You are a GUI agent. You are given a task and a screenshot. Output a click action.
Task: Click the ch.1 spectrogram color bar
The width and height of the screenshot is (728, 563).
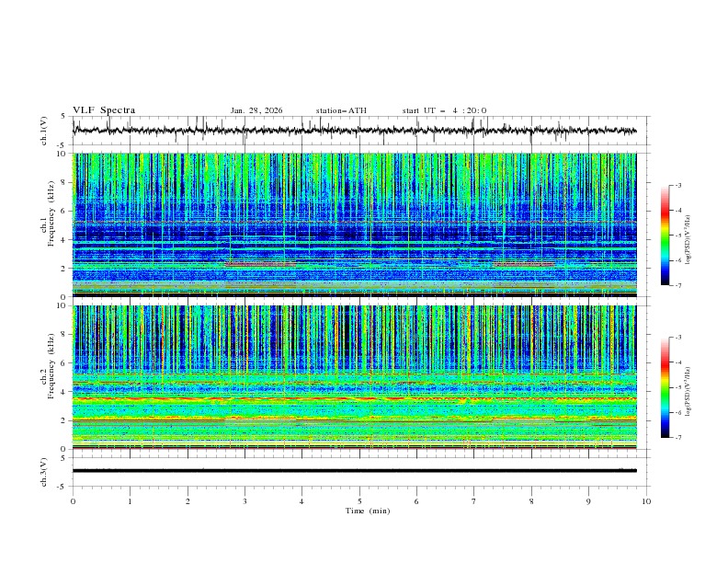tap(665, 236)
